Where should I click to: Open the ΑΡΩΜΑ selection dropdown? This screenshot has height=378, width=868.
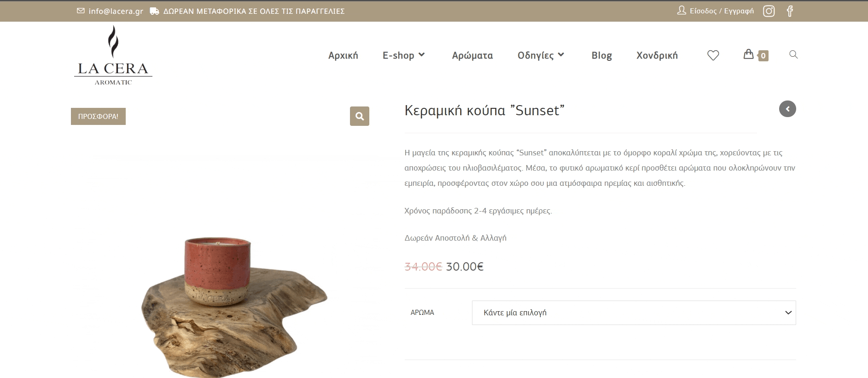634,313
